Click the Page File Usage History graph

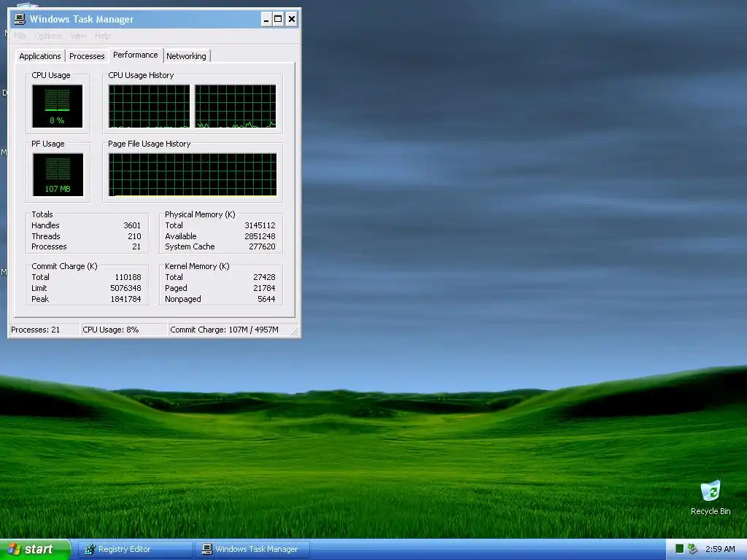(x=193, y=175)
